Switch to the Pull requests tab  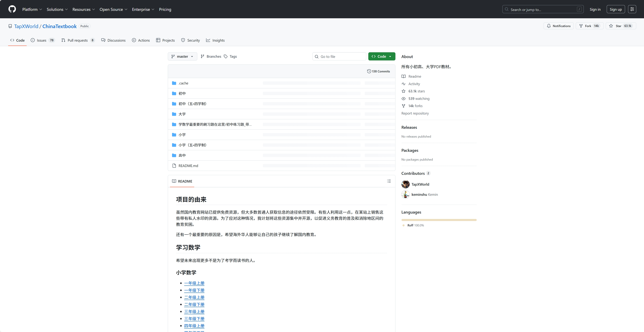click(x=78, y=40)
